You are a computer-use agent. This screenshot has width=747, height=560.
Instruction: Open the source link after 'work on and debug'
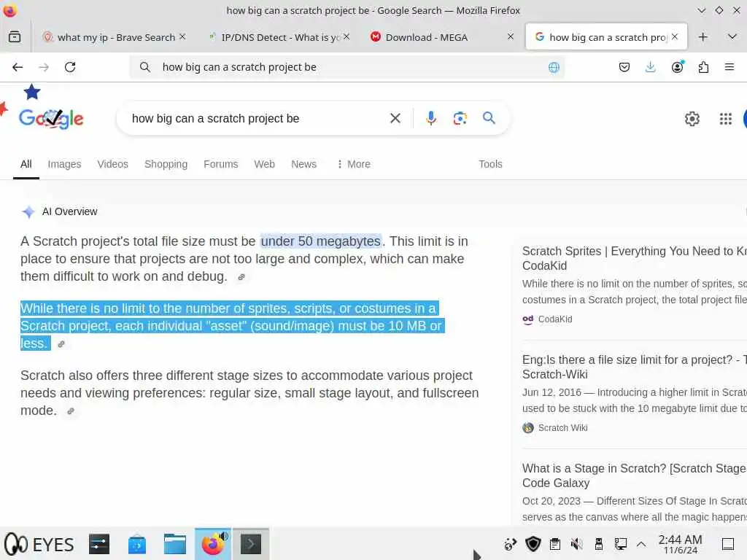(241, 277)
